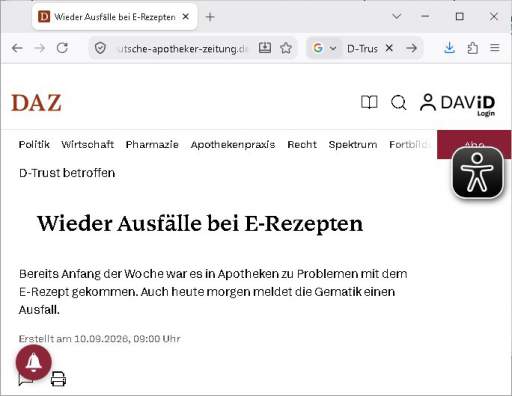The height and width of the screenshot is (396, 512).
Task: Click the headline Wieder Ausfälle bei E-Rezepten
Action: pyautogui.click(x=200, y=223)
